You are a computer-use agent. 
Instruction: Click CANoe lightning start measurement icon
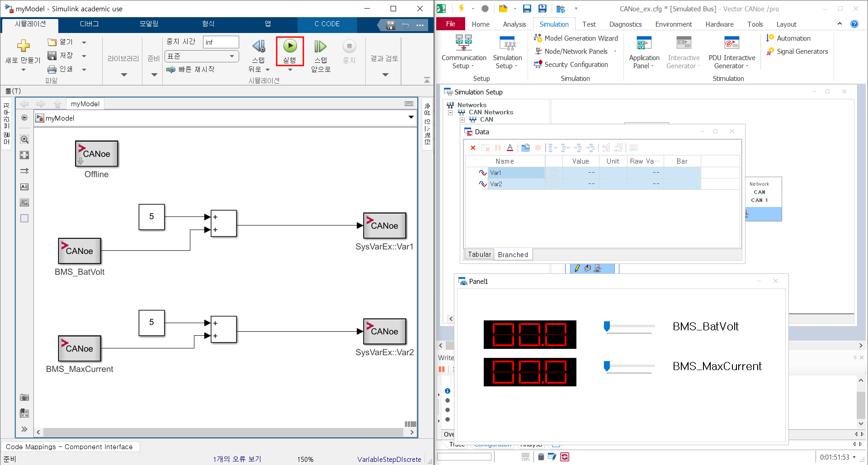(x=461, y=8)
